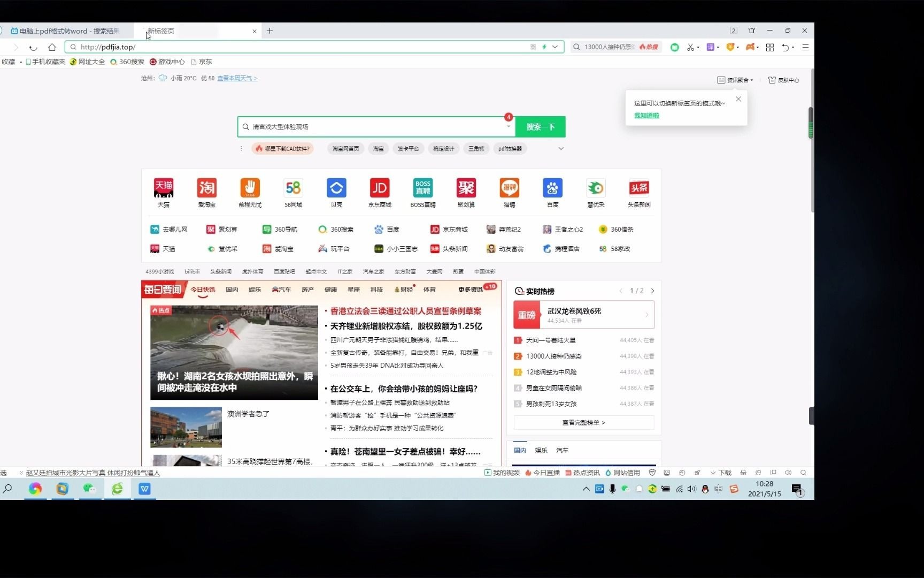Click the 搜索一下 search button
Screen dimensions: 924x578
[x=541, y=127]
